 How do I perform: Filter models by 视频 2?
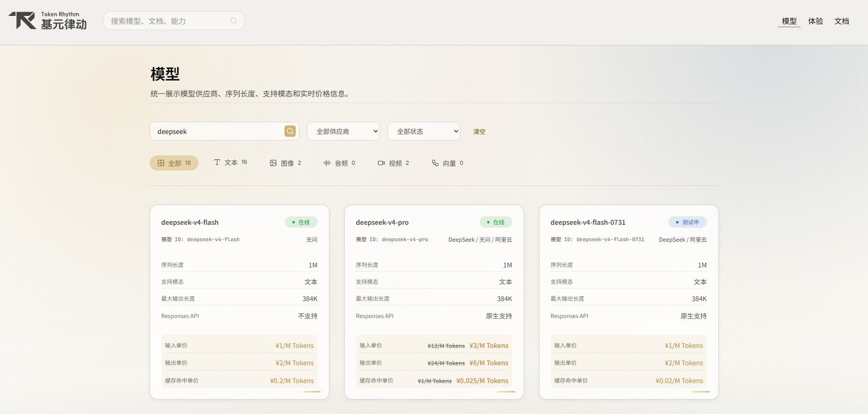[394, 163]
